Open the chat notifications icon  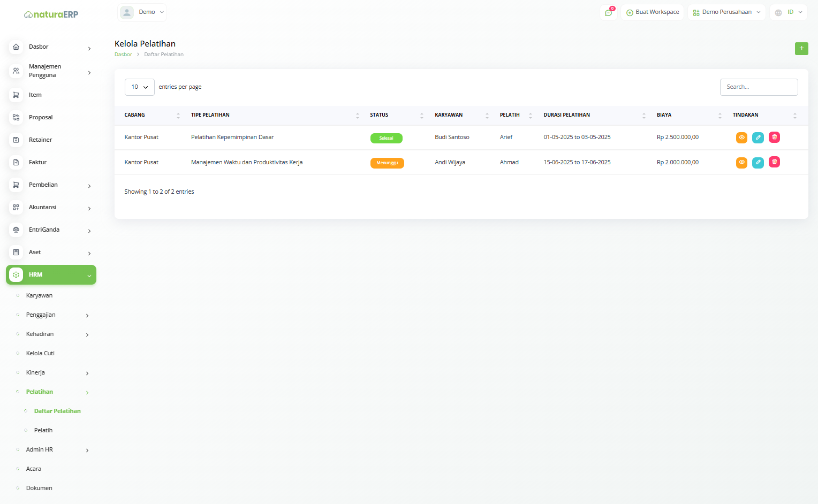(609, 12)
